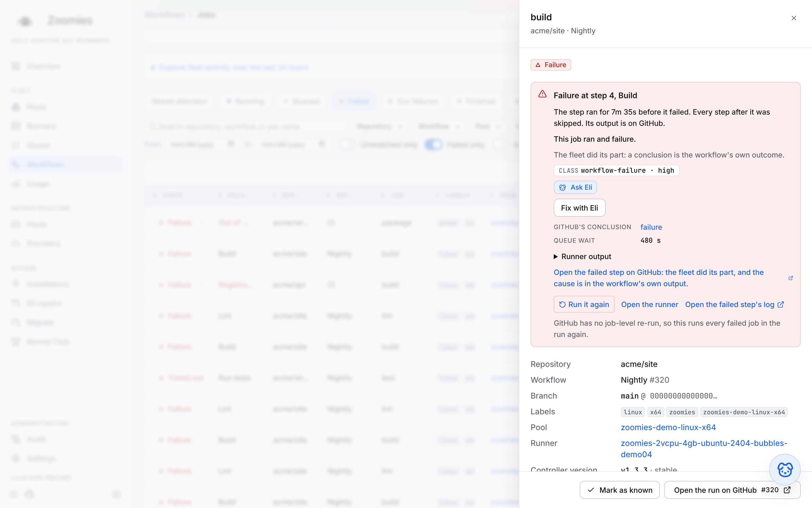Screen dimensions: 812x508
Task: Click the failure conclusion link
Action: pyautogui.click(x=651, y=227)
